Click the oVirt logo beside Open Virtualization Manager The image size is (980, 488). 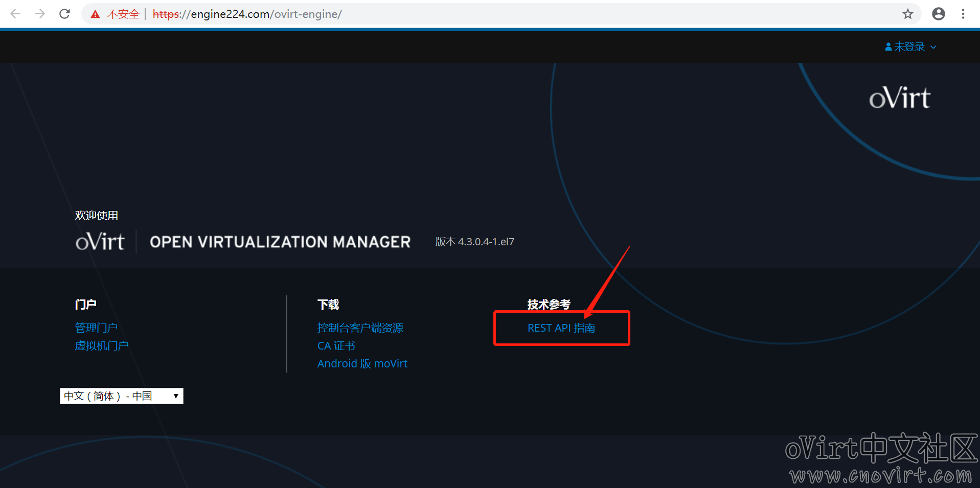click(x=100, y=241)
